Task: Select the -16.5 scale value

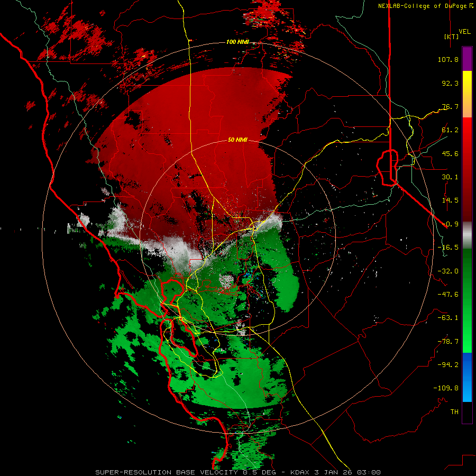Action: pos(448,248)
